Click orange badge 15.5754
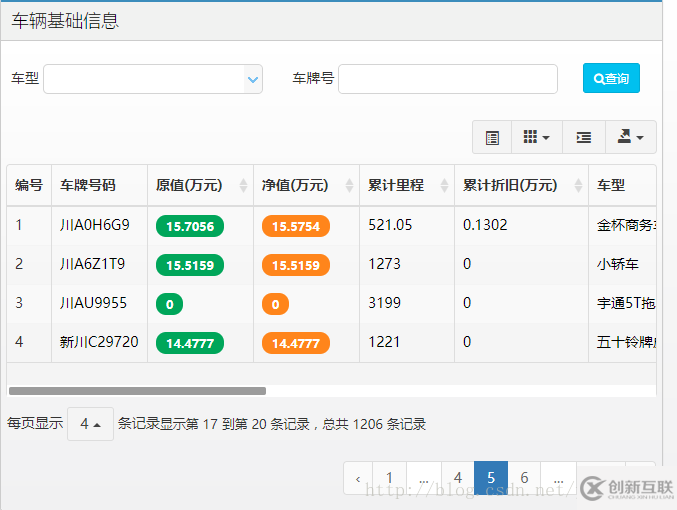 (296, 226)
